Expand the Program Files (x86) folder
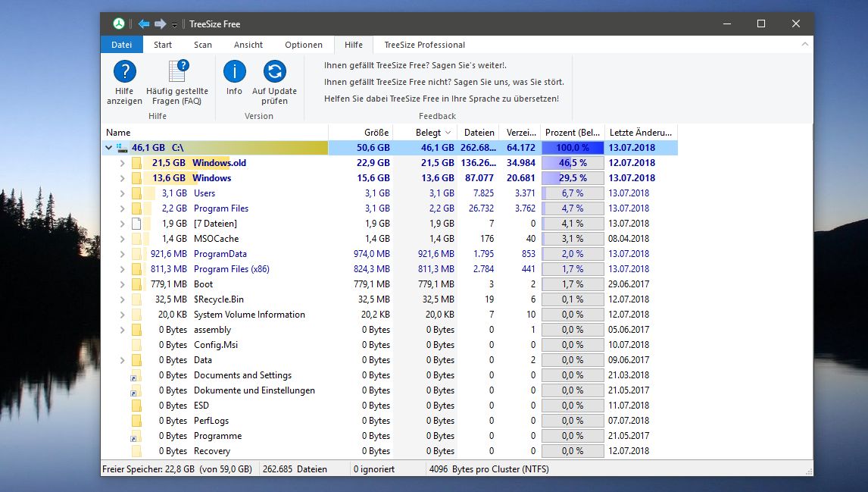The height and width of the screenshot is (492, 868). [x=123, y=269]
